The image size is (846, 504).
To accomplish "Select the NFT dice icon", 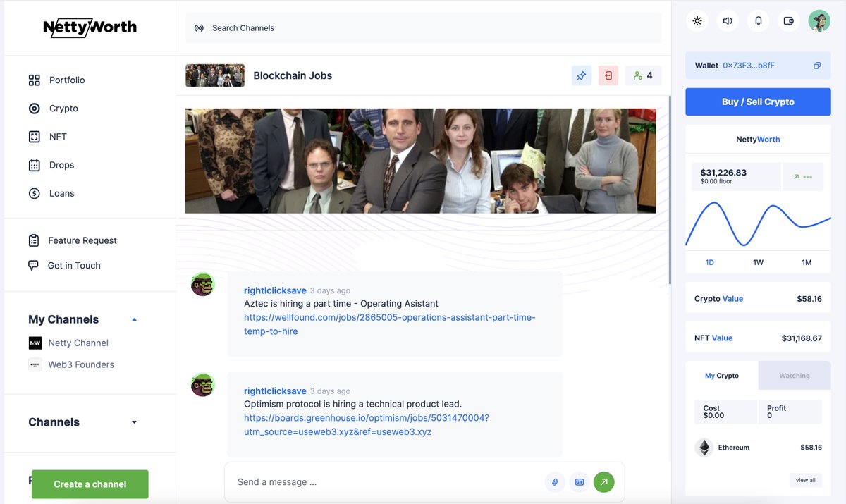I will [34, 137].
